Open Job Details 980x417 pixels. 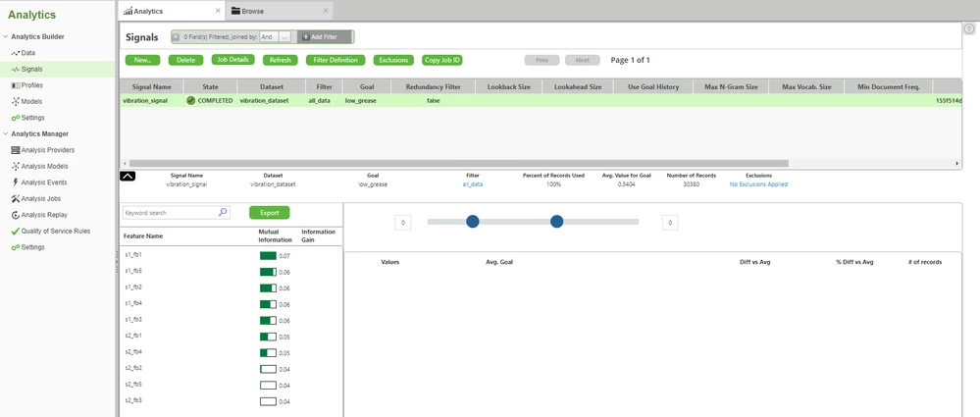233,60
